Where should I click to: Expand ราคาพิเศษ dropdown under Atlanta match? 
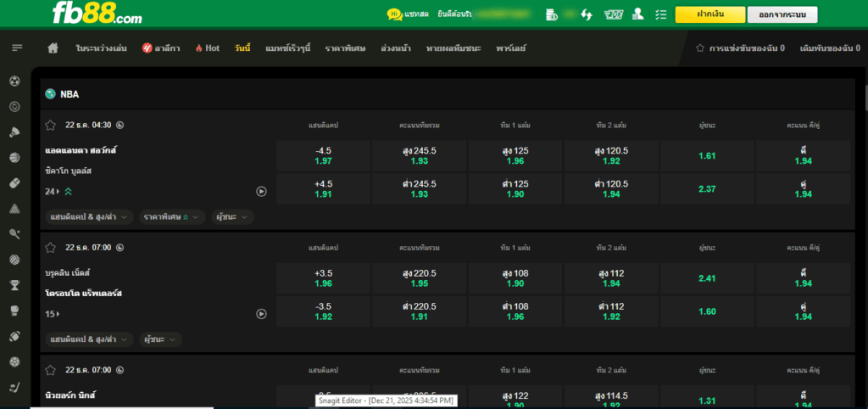click(x=172, y=217)
